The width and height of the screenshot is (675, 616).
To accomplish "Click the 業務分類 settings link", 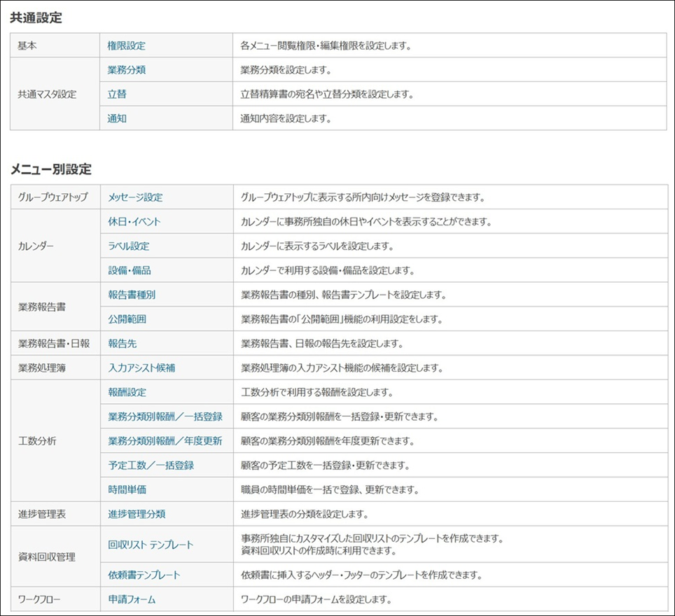I will point(127,70).
